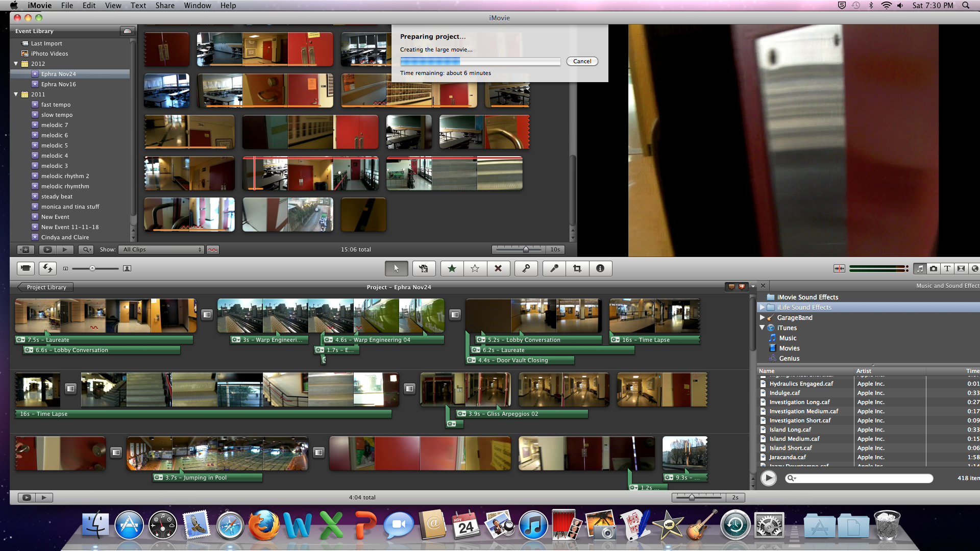Open the Show All Clips dropdown

point(161,249)
